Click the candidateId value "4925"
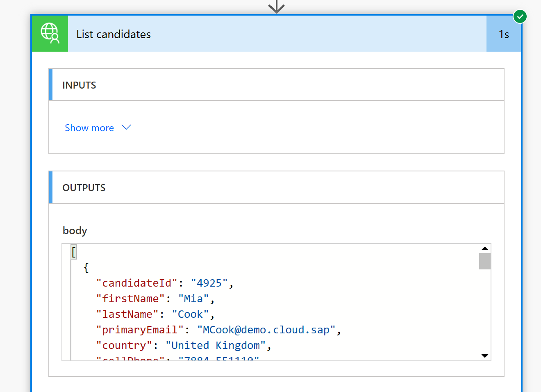This screenshot has width=541, height=392. (209, 283)
